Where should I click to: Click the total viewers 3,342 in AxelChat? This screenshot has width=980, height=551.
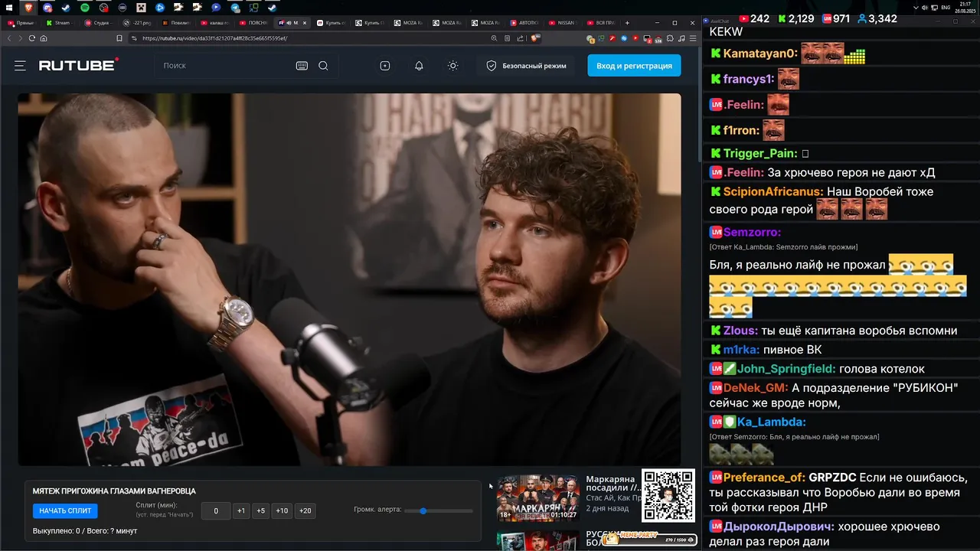pos(877,18)
